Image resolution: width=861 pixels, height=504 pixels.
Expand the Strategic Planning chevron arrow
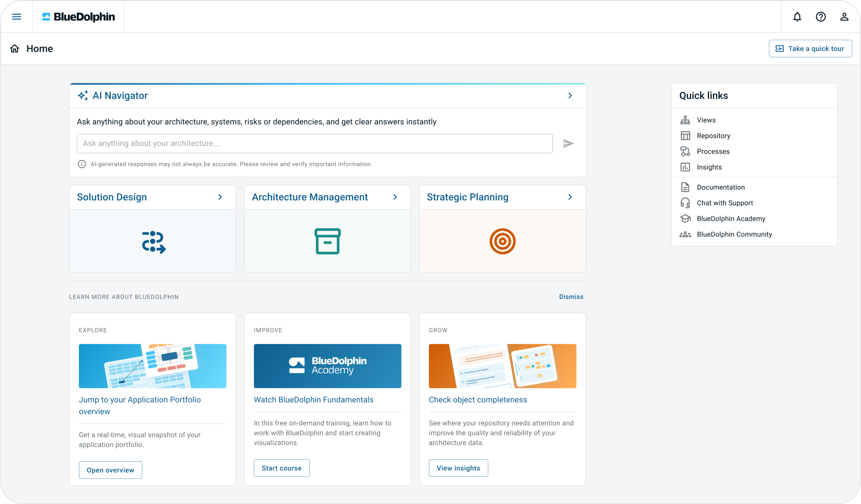tap(570, 197)
